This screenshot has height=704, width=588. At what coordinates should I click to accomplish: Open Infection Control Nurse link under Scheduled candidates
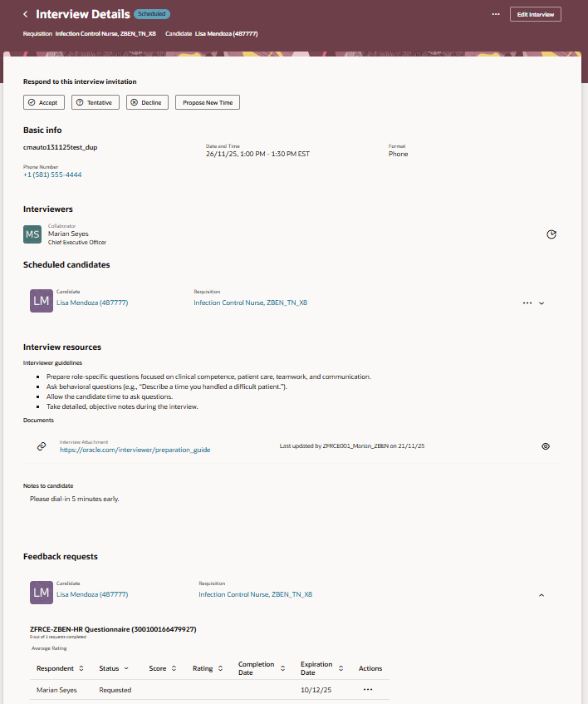click(250, 303)
